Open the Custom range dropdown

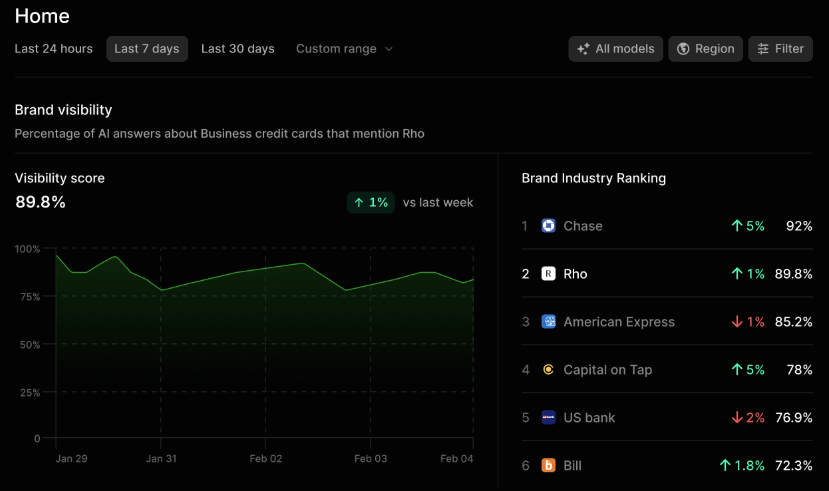pos(344,49)
